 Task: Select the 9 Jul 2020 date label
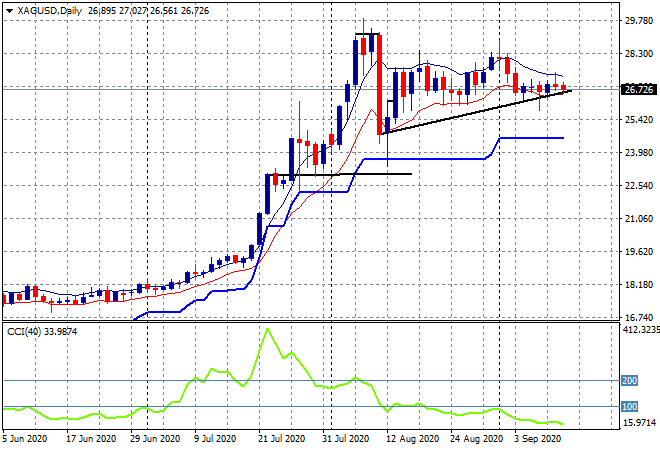point(217,439)
